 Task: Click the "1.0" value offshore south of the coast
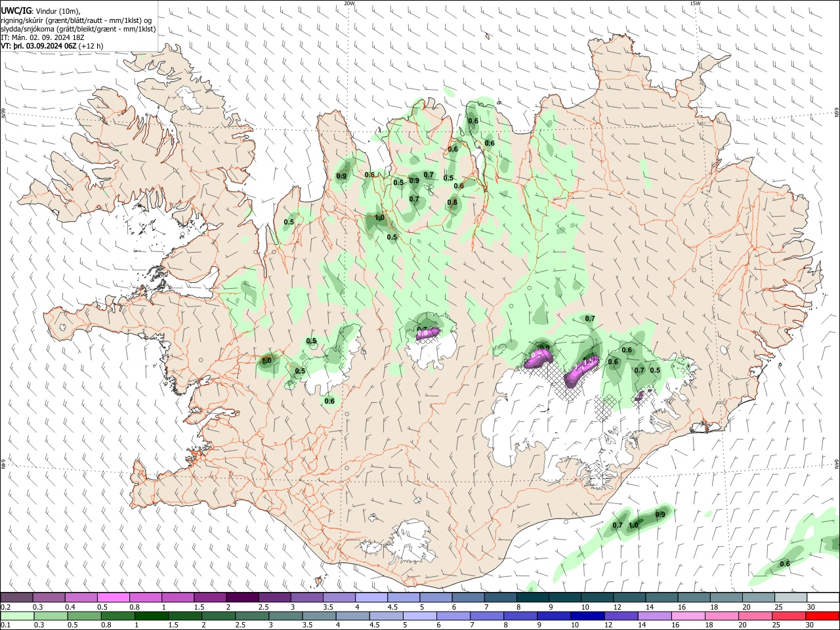point(633,525)
